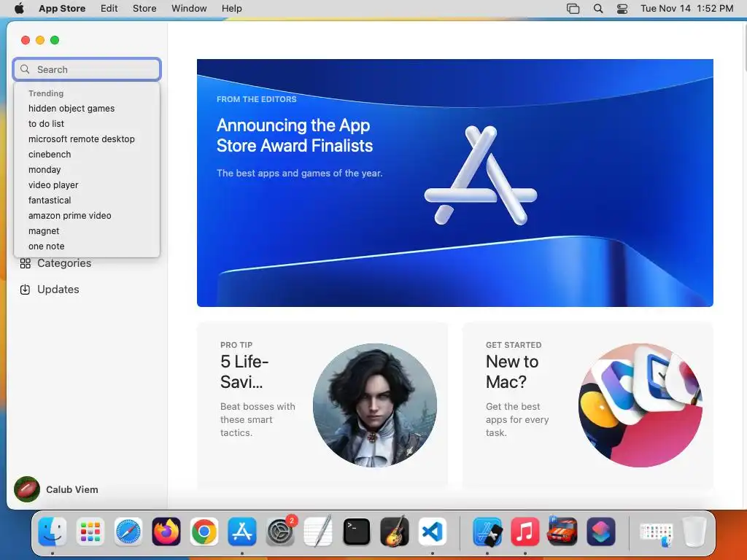Open the racing car game in Dock

click(562, 532)
